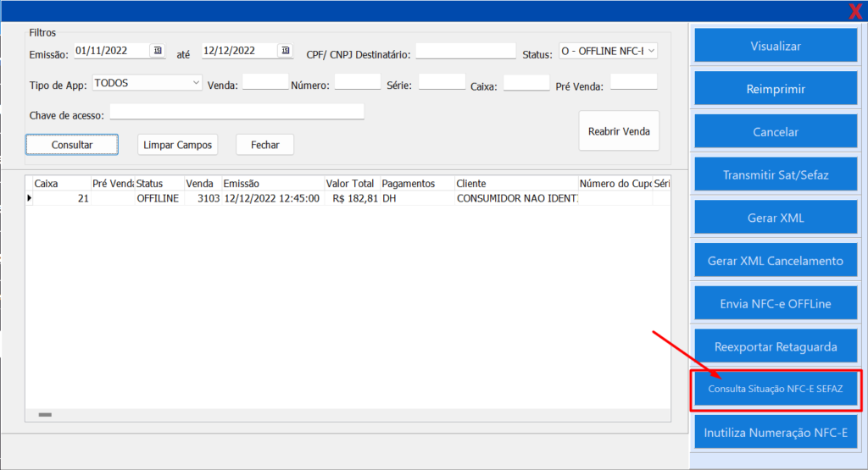The image size is (868, 470).
Task: Click Reabrir Venda button
Action: coord(619,131)
